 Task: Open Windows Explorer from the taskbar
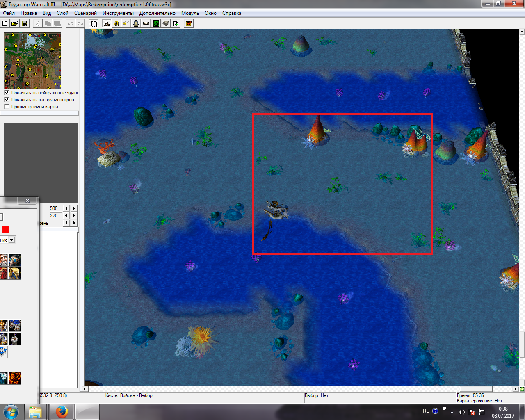35,412
